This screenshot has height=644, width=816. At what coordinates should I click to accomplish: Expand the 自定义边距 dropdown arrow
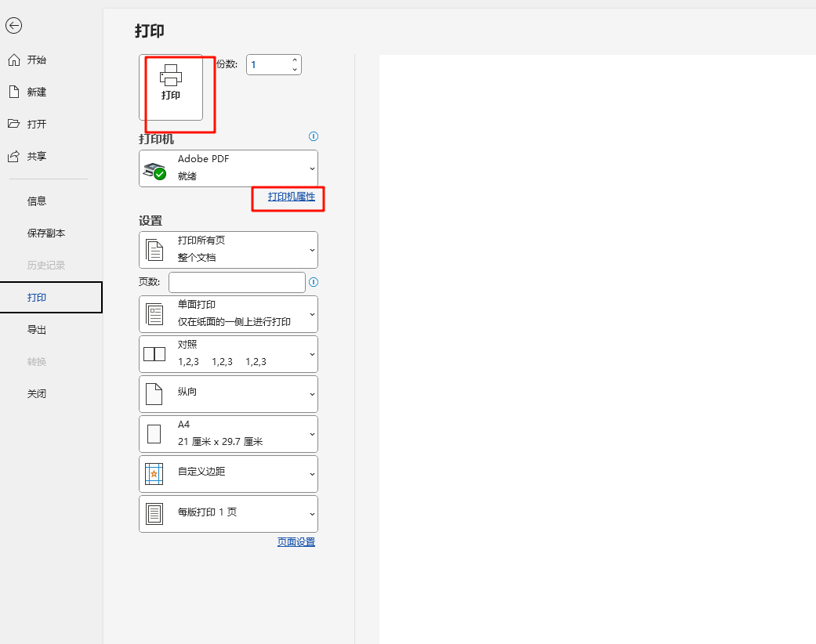pos(312,475)
